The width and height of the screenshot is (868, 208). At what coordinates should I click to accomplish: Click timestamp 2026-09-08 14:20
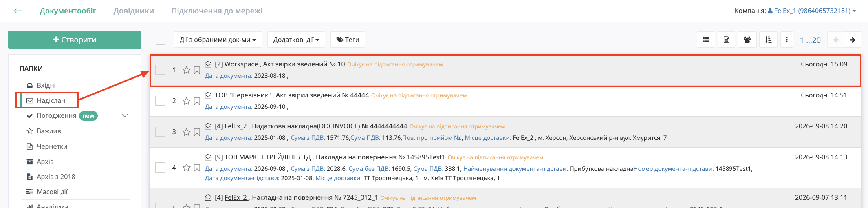821,126
